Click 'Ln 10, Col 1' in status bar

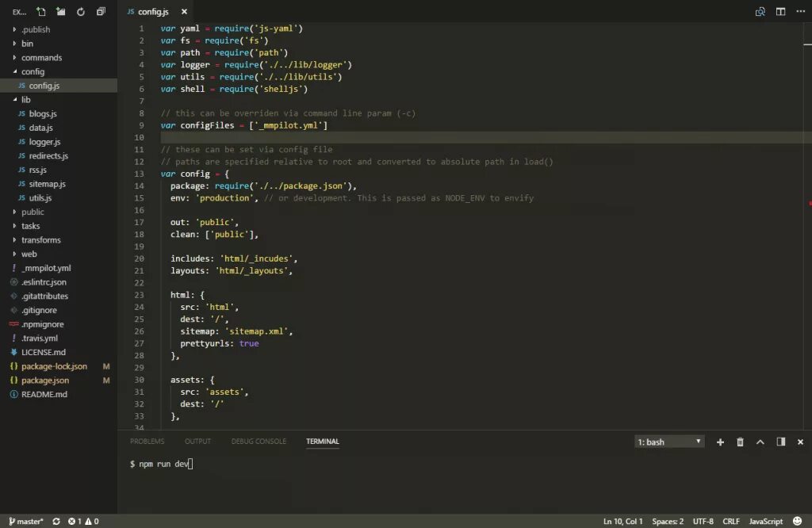pyautogui.click(x=622, y=522)
